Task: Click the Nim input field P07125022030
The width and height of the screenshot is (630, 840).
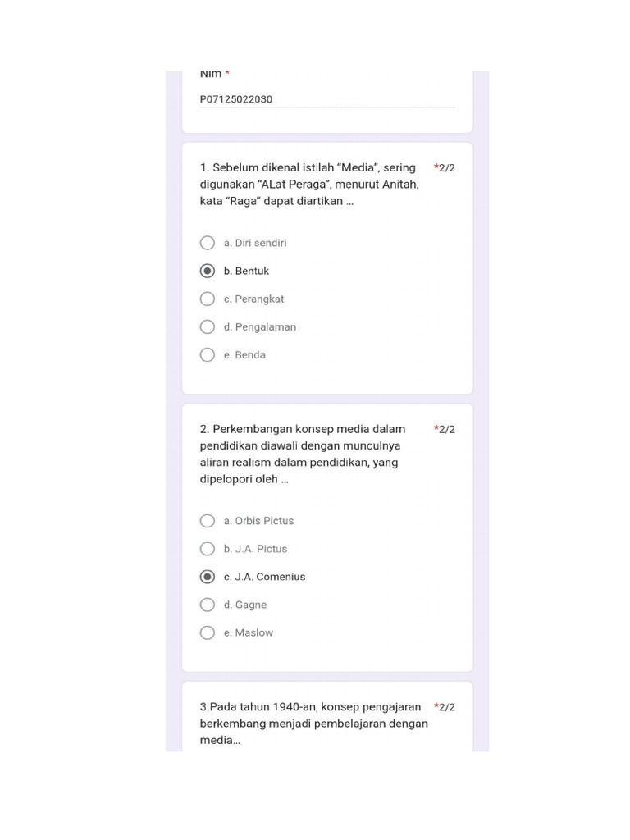Action: 326,99
